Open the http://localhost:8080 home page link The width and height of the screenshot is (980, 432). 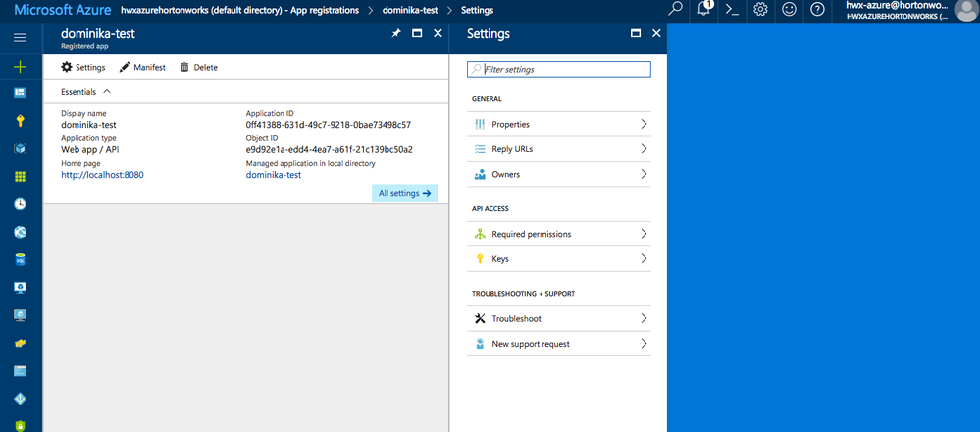tap(103, 175)
